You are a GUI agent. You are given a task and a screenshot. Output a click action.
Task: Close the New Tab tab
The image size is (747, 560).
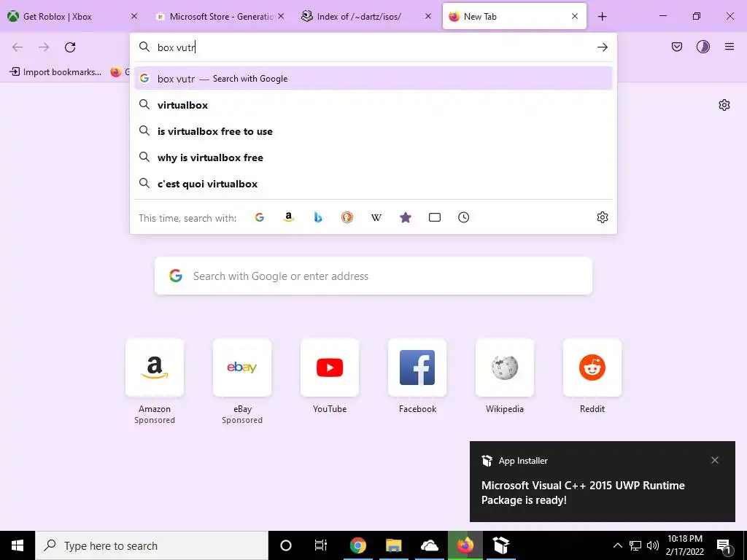pos(575,16)
